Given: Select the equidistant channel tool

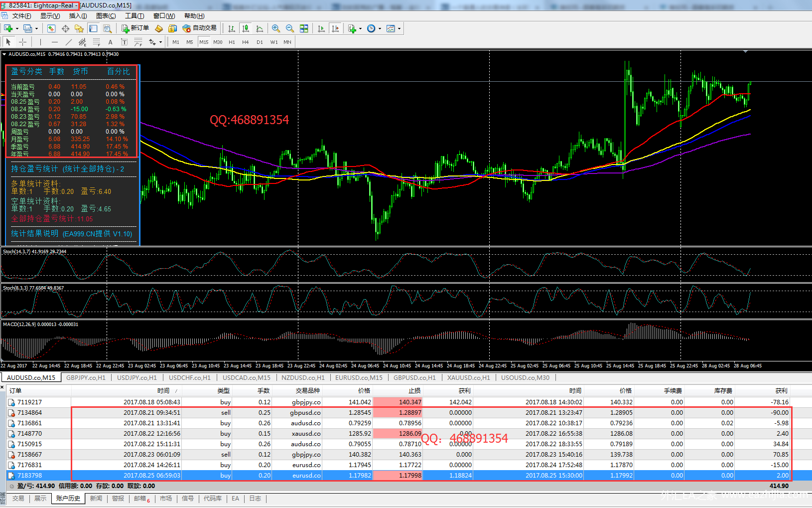Looking at the screenshot, I should [82, 42].
